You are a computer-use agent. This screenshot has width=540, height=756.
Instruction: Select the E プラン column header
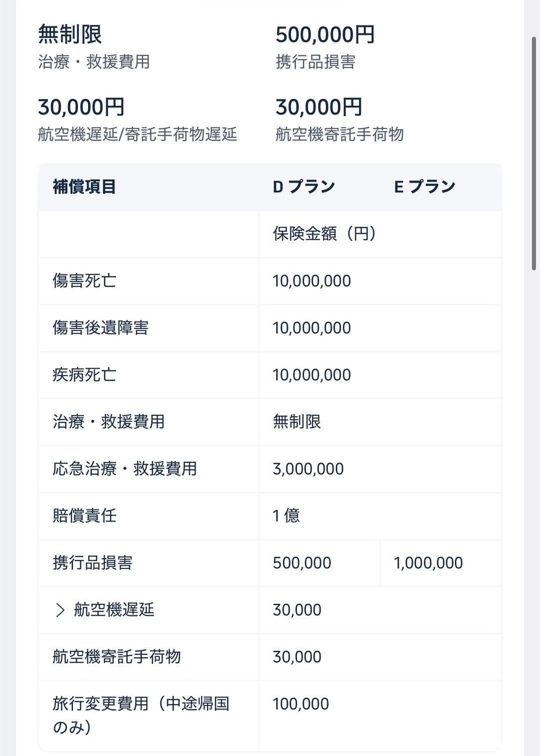[425, 187]
